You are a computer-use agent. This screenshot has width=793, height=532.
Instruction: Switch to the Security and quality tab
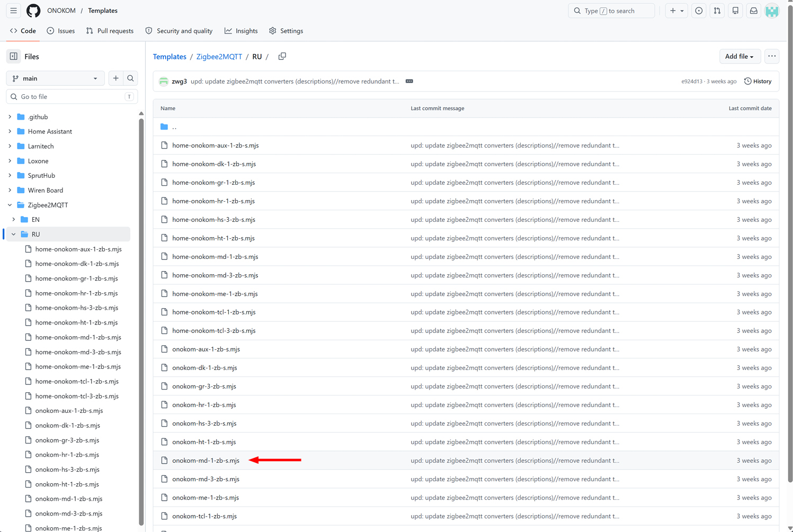(x=179, y=31)
